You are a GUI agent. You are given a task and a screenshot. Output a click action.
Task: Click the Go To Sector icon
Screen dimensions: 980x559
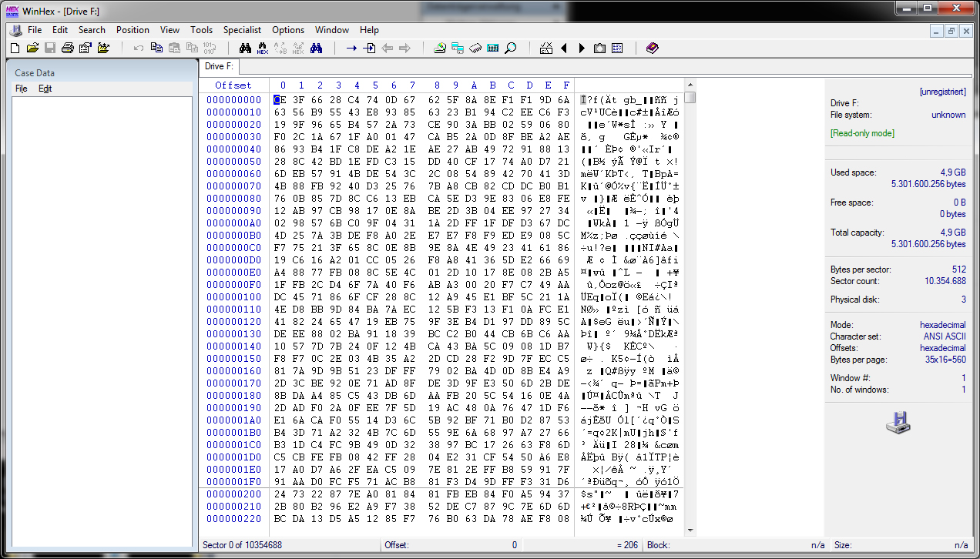pos(370,49)
